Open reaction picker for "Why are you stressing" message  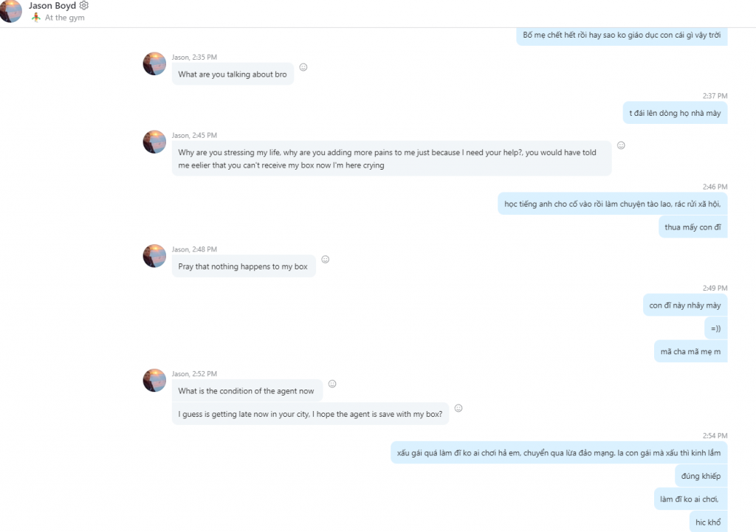tap(621, 145)
